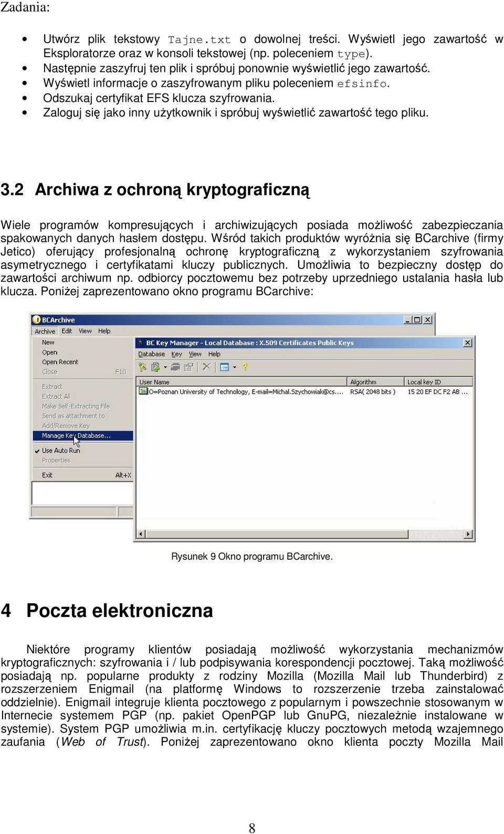The height and width of the screenshot is (834, 504).
Task: Click the horizontal scrollbar left arrow in Key Manager
Action: 140,534
